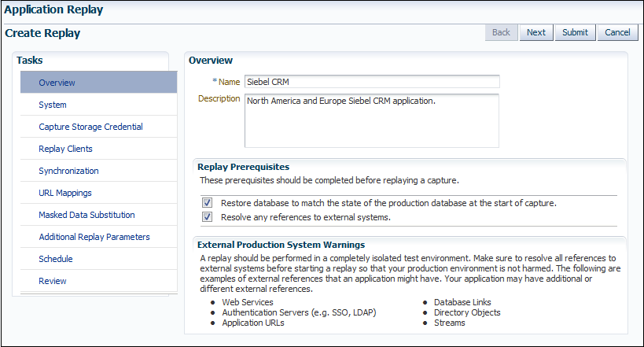Jump to the Review task
The height and width of the screenshot is (347, 644).
pyautogui.click(x=98, y=281)
